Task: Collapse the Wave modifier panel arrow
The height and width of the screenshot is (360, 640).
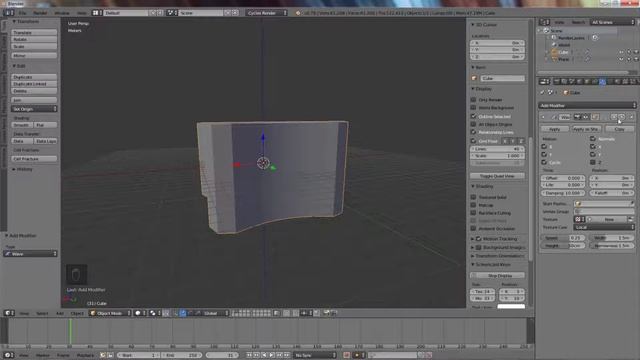Action: click(x=543, y=117)
